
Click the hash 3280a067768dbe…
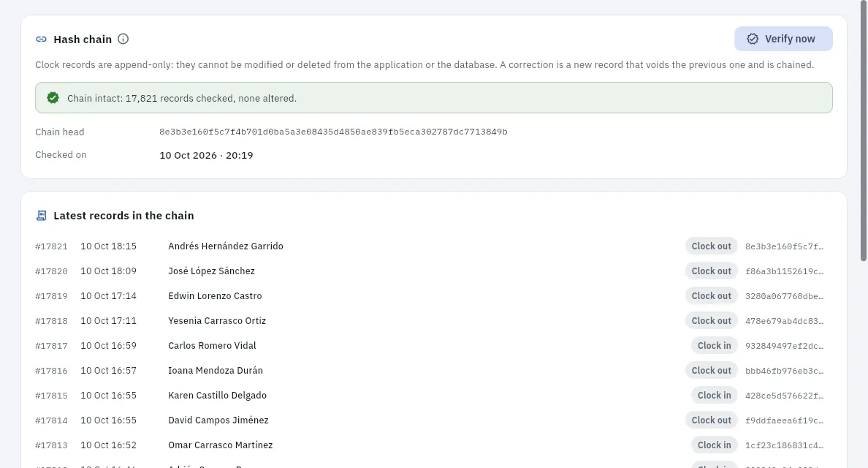click(x=784, y=296)
